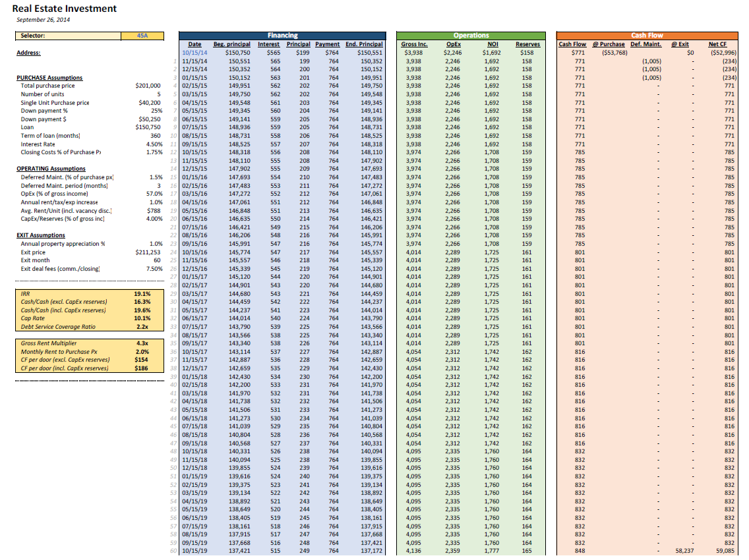Select the Cap Rate result 10.1%

coord(142,318)
